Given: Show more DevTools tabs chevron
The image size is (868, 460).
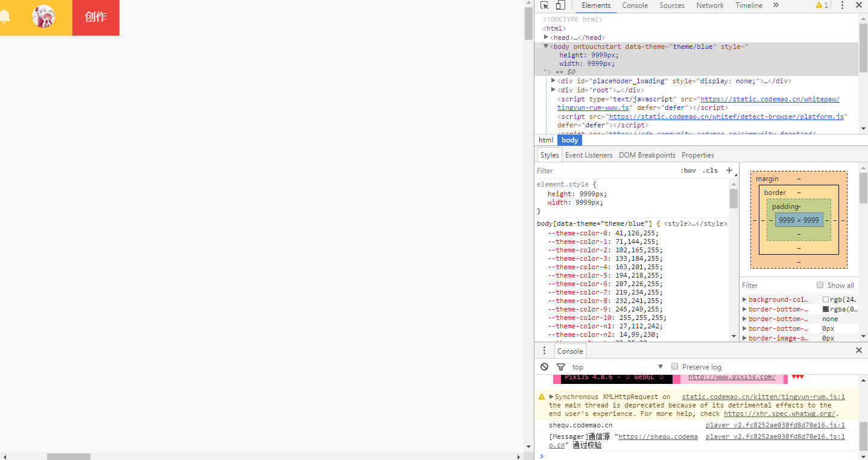Looking at the screenshot, I should pos(776,5).
